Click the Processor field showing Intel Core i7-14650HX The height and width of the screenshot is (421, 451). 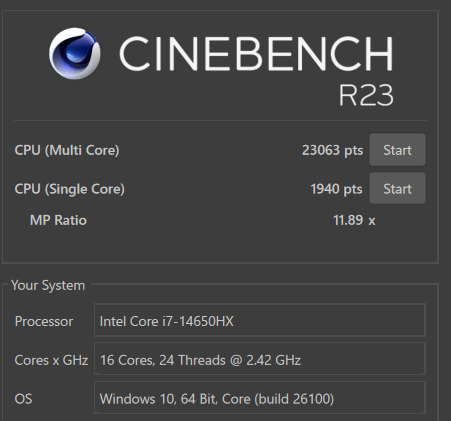(260, 320)
